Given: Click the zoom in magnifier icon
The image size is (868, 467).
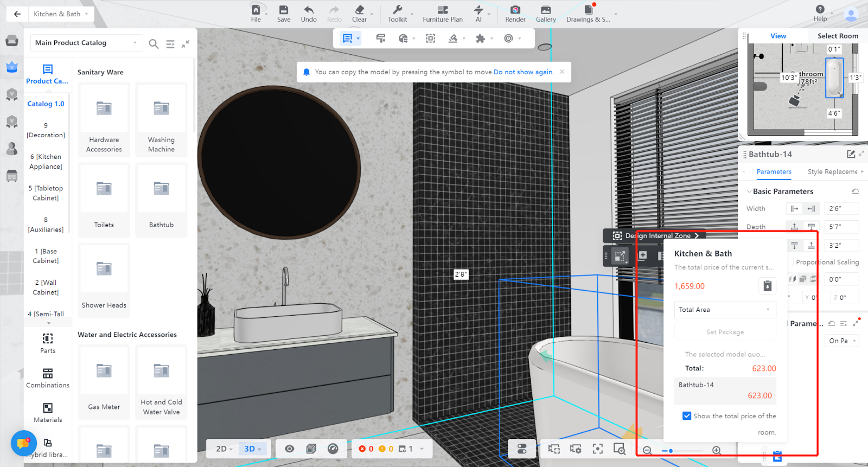Looking at the screenshot, I should 716,450.
